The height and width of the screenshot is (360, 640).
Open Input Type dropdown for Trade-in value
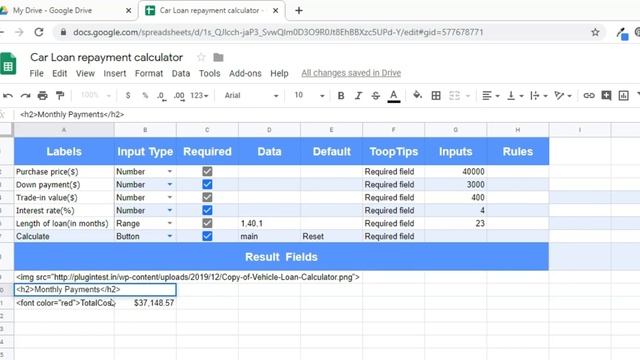point(170,198)
